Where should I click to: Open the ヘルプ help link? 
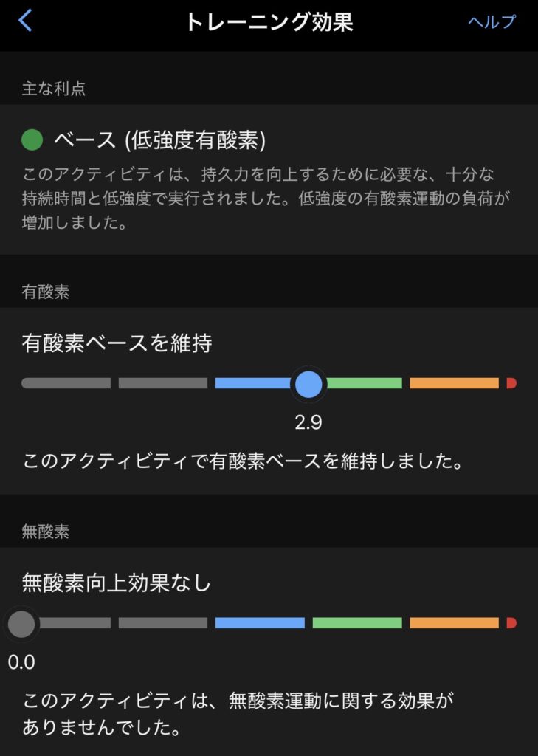[x=492, y=21]
